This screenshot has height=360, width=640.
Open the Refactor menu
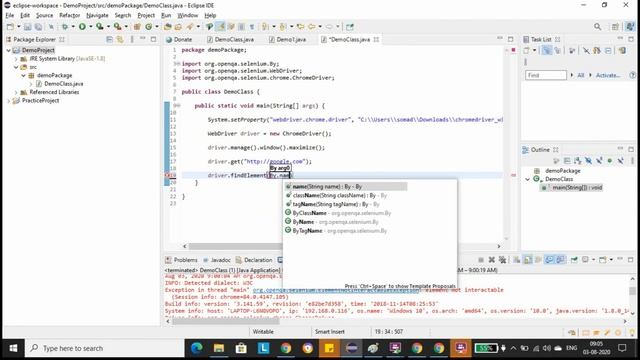pos(70,15)
